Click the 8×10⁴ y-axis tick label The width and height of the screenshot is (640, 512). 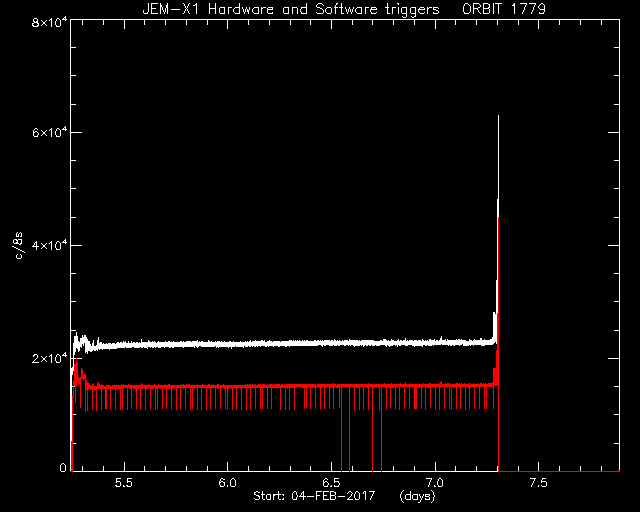click(x=49, y=22)
